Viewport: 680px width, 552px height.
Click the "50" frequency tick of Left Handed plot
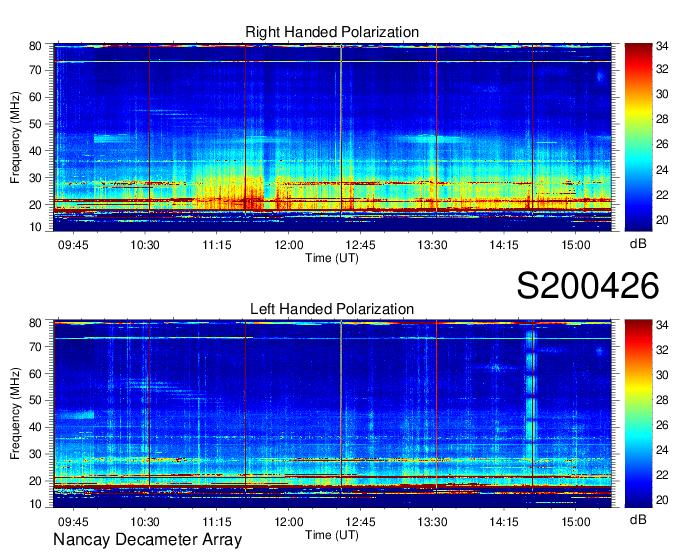point(35,400)
